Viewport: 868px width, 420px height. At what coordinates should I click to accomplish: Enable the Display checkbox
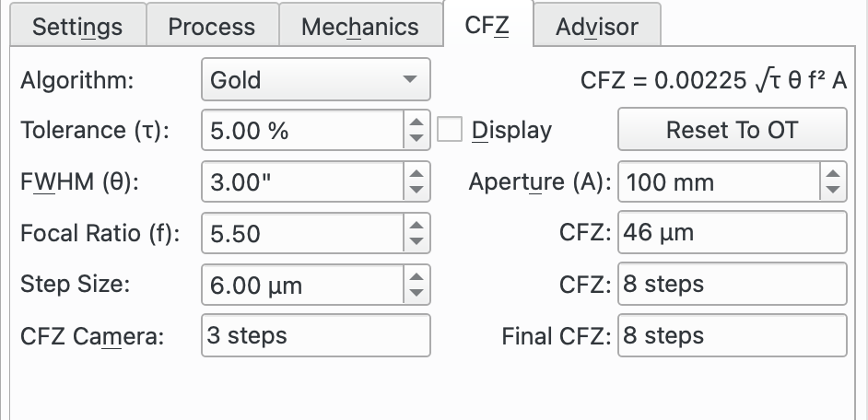click(x=450, y=130)
